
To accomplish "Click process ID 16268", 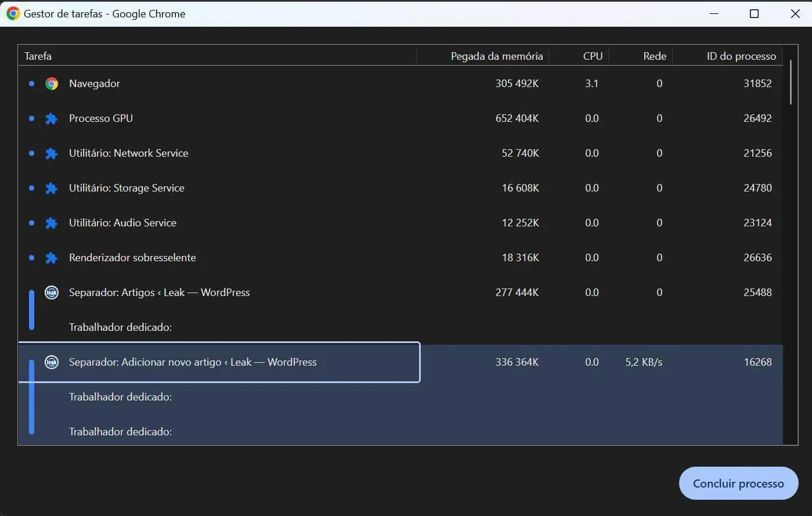I will click(x=757, y=362).
